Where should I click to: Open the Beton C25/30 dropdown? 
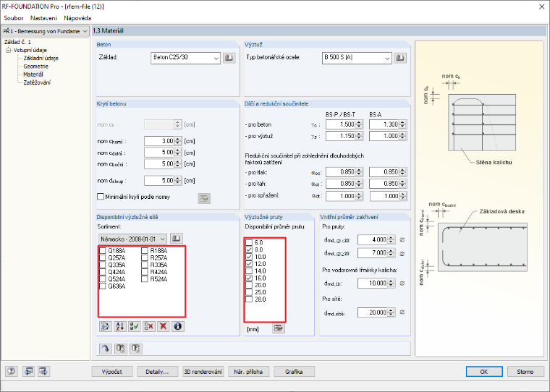[x=216, y=58]
